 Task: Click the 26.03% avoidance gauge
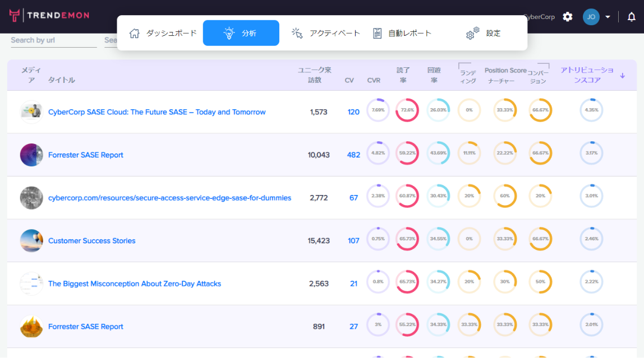click(x=438, y=110)
